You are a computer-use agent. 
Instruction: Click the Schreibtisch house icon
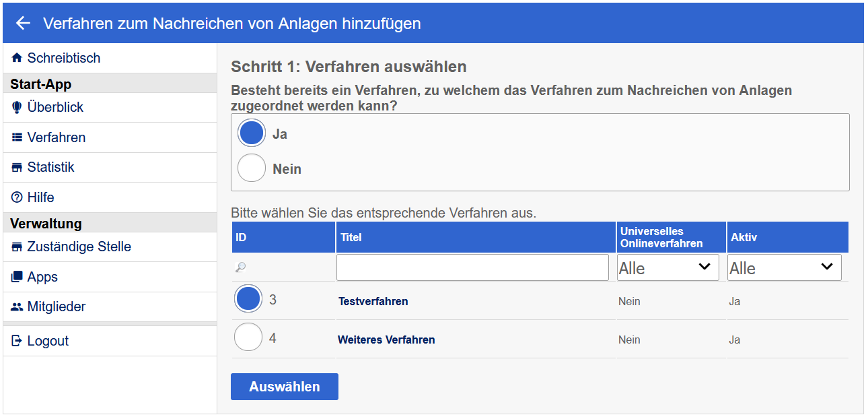(18, 59)
